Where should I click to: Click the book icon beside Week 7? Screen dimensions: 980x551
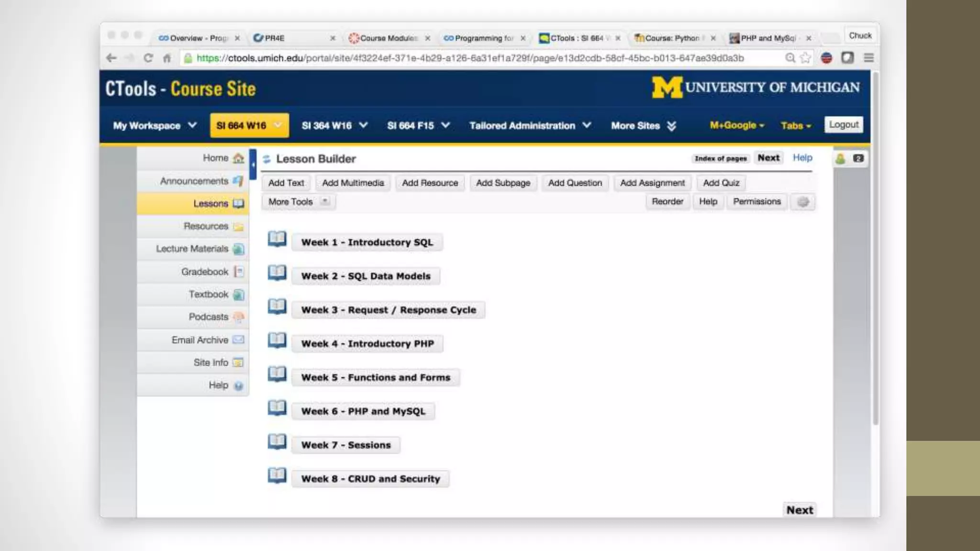[x=277, y=441]
